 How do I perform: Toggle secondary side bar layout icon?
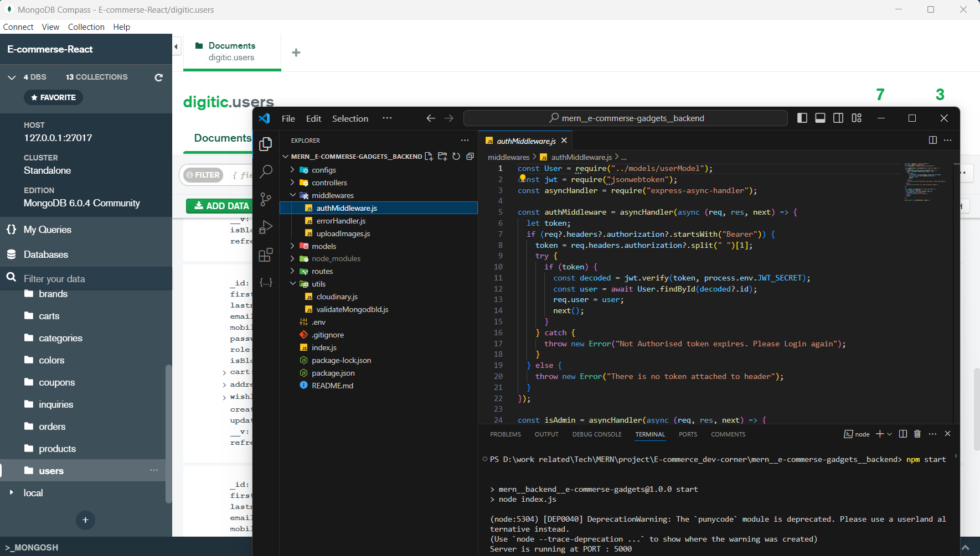[x=838, y=118]
